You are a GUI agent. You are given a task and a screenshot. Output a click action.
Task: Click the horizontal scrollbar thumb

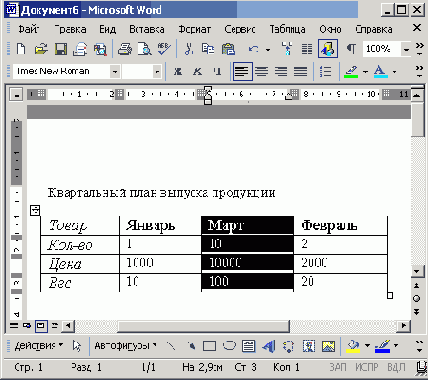coord(203,326)
